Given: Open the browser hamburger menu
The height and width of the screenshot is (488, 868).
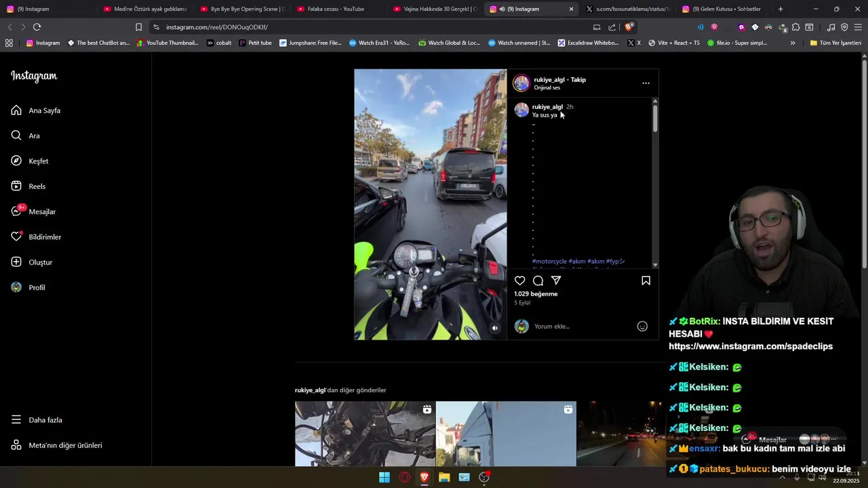Looking at the screenshot, I should tap(858, 27).
